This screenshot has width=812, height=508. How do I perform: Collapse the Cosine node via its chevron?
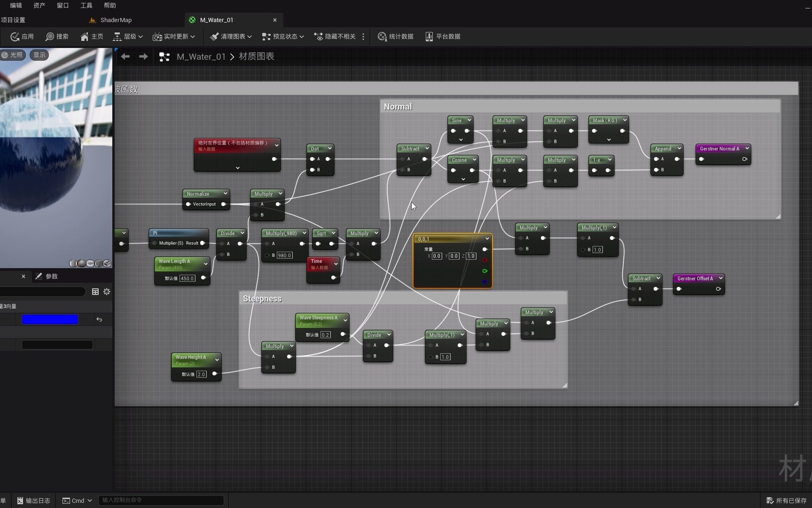[474, 160]
